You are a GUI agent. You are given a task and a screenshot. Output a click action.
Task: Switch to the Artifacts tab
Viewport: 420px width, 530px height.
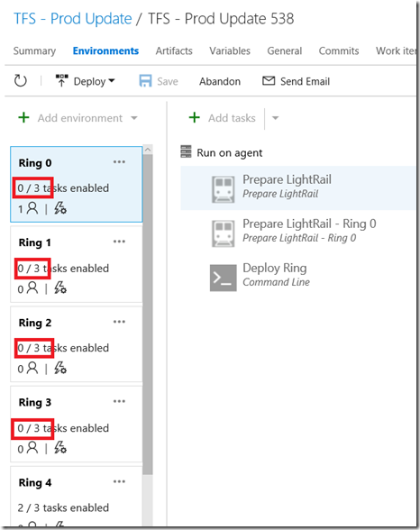(x=174, y=50)
